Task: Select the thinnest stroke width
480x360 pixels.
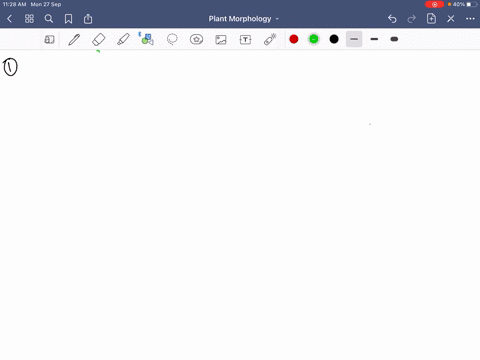Action: click(x=354, y=39)
